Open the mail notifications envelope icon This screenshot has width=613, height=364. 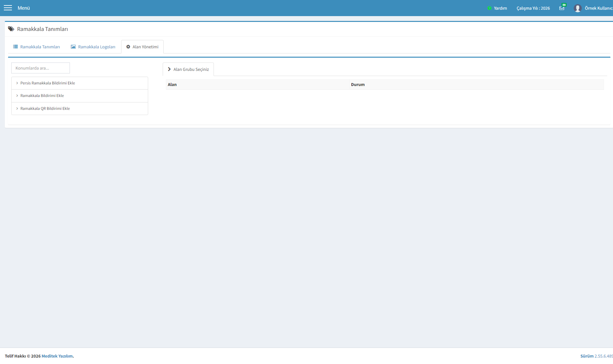coord(562,8)
